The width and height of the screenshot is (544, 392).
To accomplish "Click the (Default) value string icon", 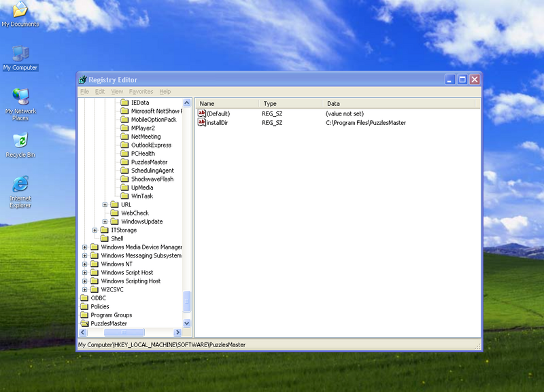I will 201,113.
